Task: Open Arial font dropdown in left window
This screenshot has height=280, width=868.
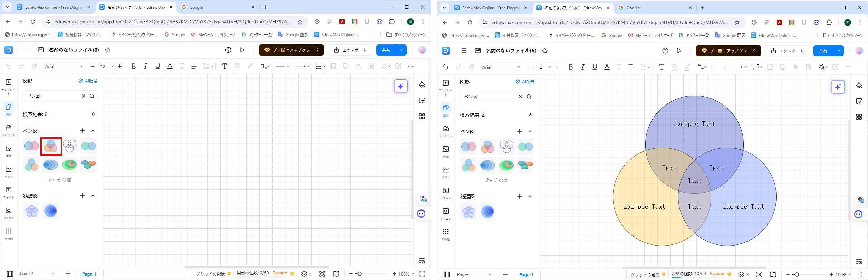Action: tap(64, 66)
